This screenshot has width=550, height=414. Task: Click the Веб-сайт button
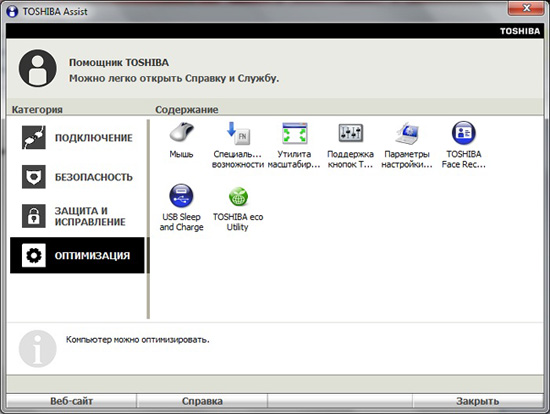tap(72, 401)
